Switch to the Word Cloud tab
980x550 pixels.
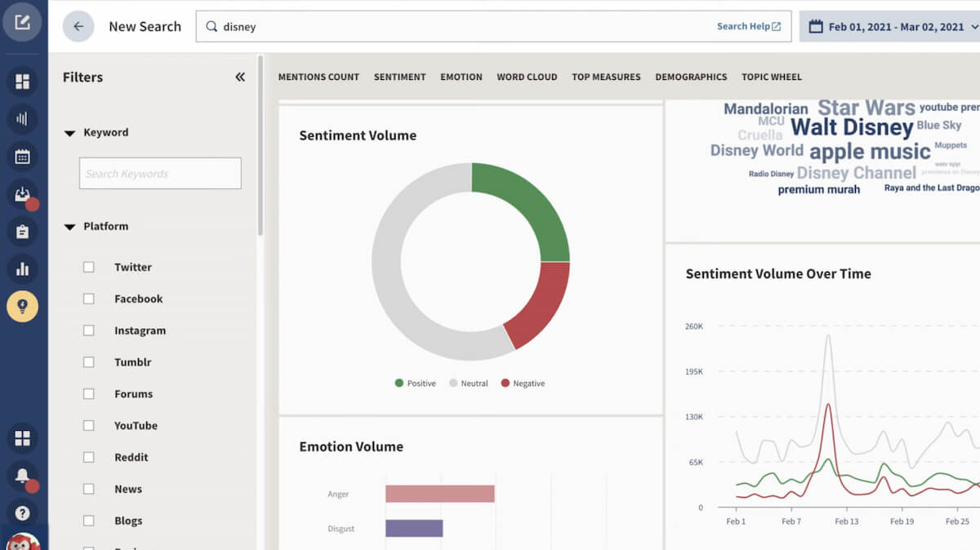527,77
